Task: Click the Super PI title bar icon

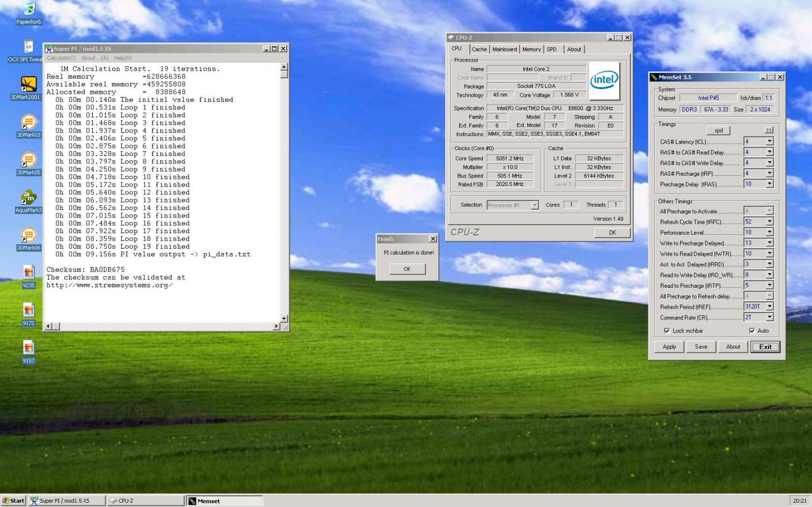Action: tap(49, 48)
